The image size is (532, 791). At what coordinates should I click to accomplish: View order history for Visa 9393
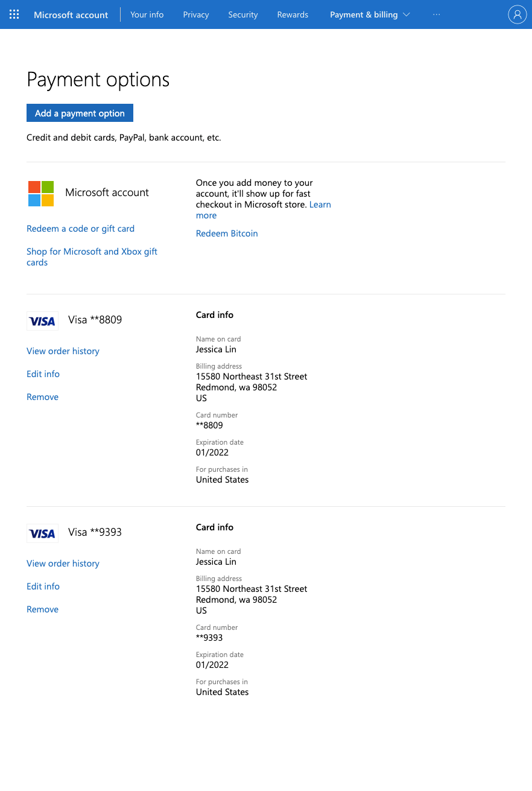coord(63,564)
